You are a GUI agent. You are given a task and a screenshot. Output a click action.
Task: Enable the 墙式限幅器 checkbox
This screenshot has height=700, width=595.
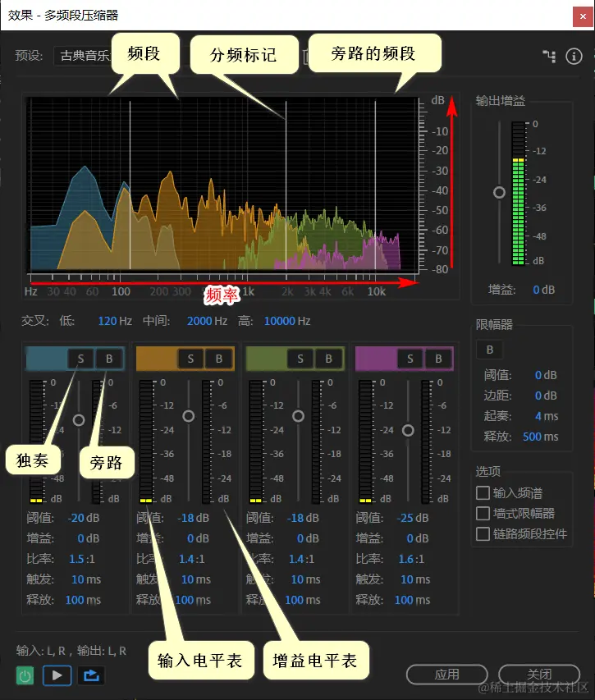click(x=483, y=514)
